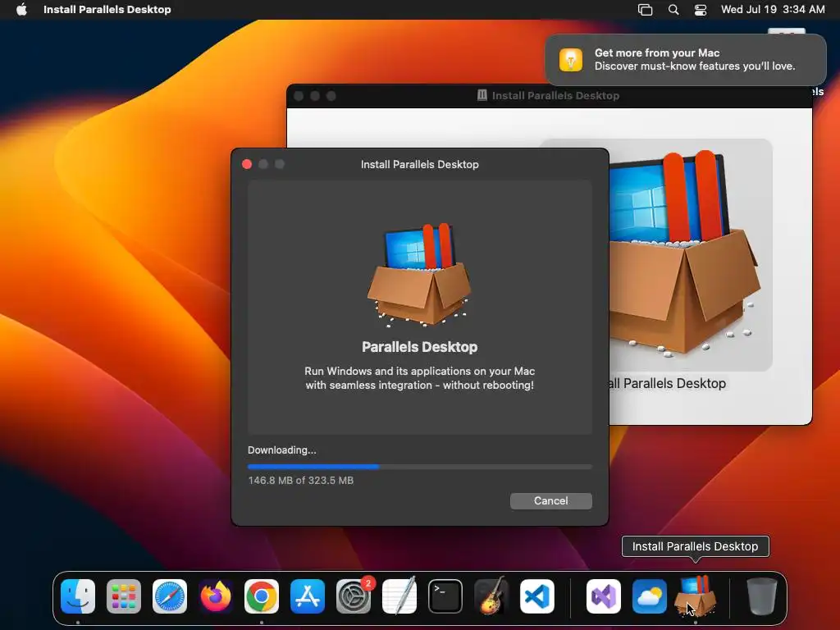The height and width of the screenshot is (630, 840).
Task: Launch Firefox from the Dock
Action: point(216,596)
